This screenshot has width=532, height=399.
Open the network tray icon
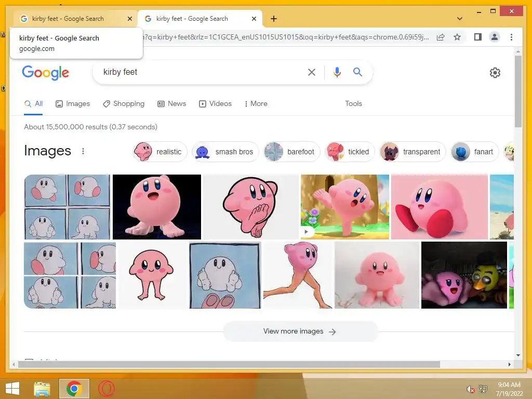pos(483,389)
